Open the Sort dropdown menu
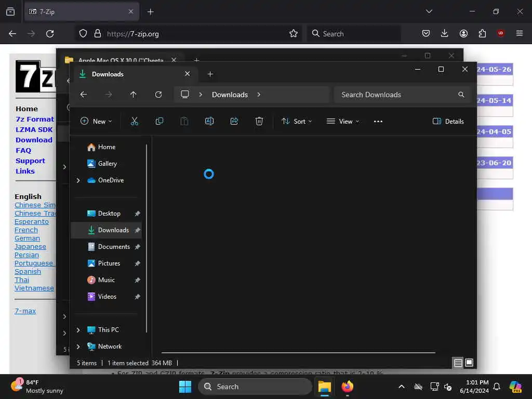The height and width of the screenshot is (399, 532). (297, 121)
